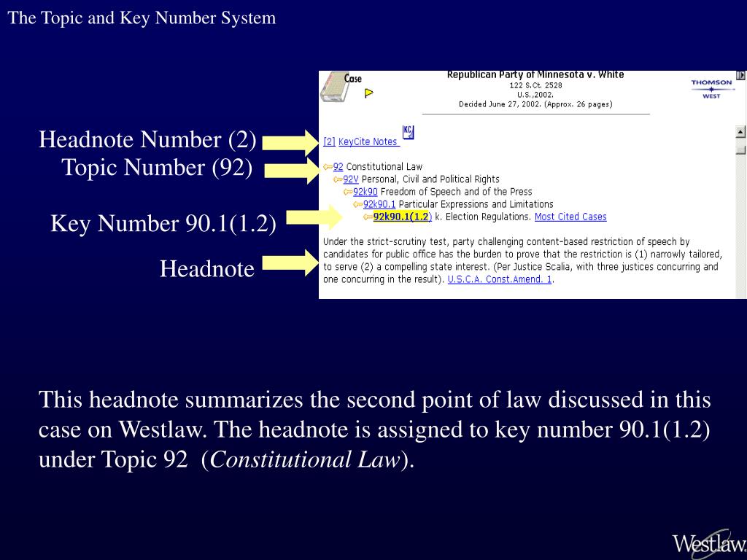Click the Topic Number (92) label
Viewport: 747px width, 560px height.
coord(158,168)
